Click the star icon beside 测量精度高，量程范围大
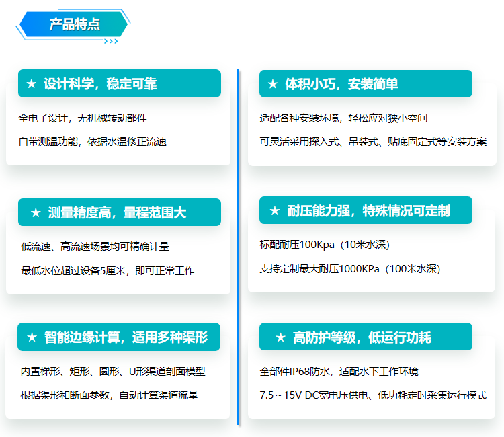Image resolution: width=504 pixels, height=437 pixels. click(x=36, y=212)
